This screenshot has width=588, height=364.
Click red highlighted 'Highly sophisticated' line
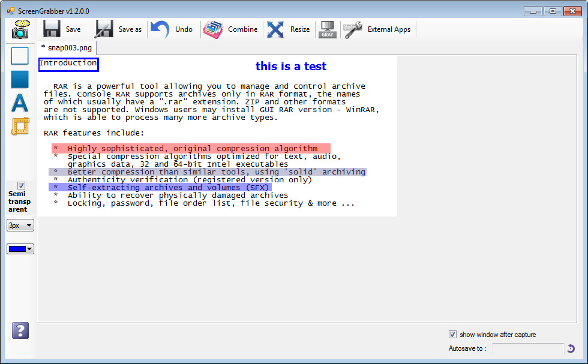tap(191, 149)
